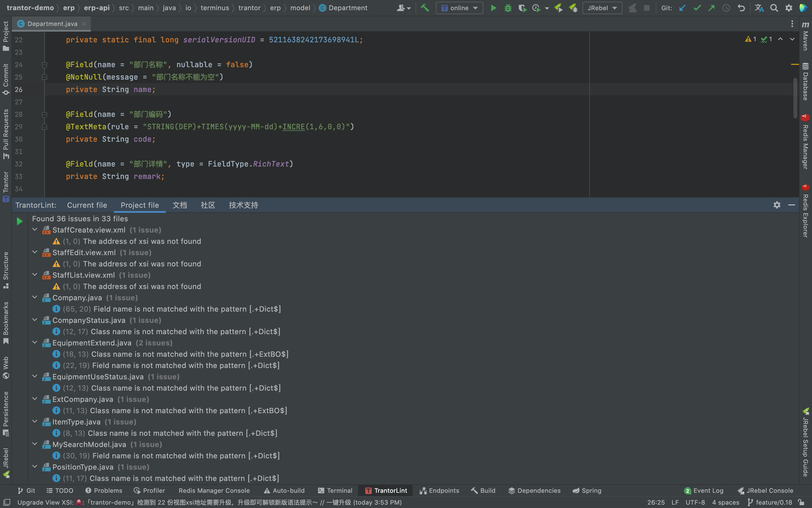Screen dimensions: 812x508
Task: Hide the TrantorLint tool window
Action: tap(791, 205)
